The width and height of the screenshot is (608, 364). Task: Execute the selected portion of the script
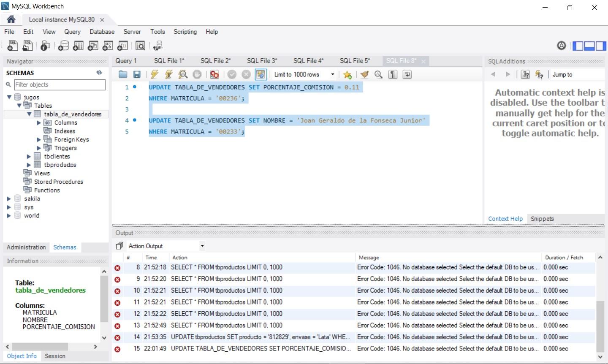pyautogui.click(x=155, y=74)
